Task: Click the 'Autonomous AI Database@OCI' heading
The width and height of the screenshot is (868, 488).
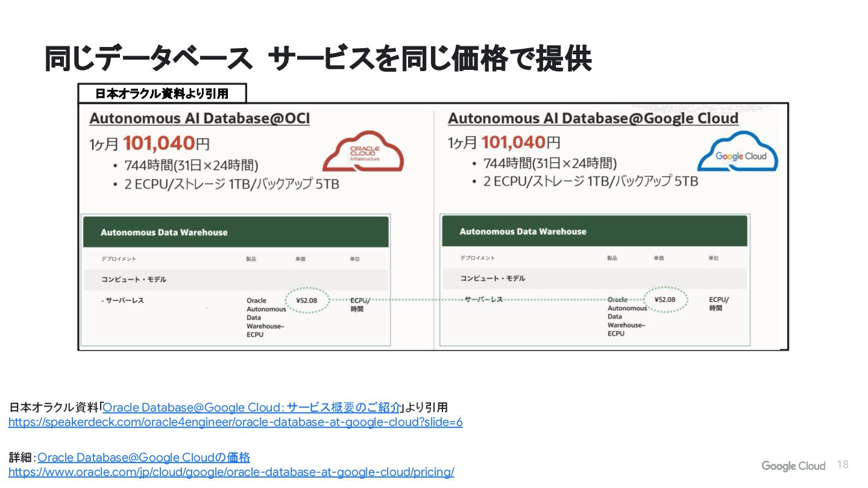Action: tap(200, 118)
